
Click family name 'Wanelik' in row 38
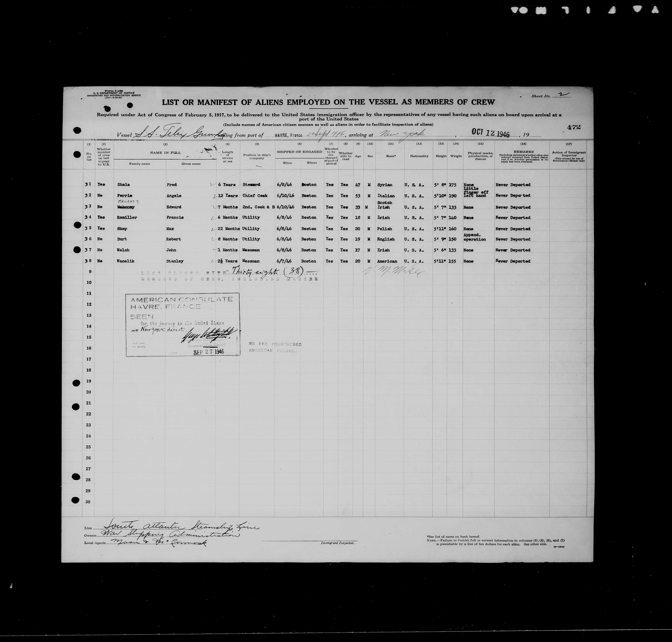coord(126,261)
